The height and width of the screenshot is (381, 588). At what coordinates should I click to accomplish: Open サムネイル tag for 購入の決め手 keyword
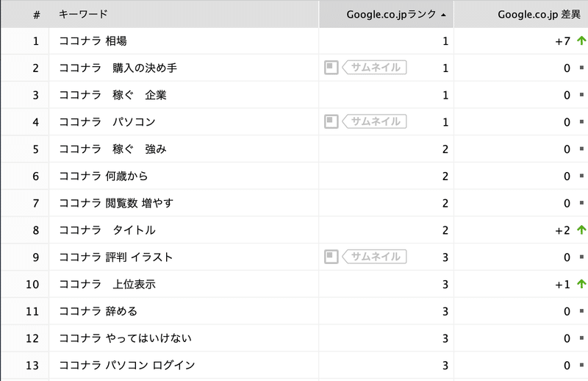point(374,68)
